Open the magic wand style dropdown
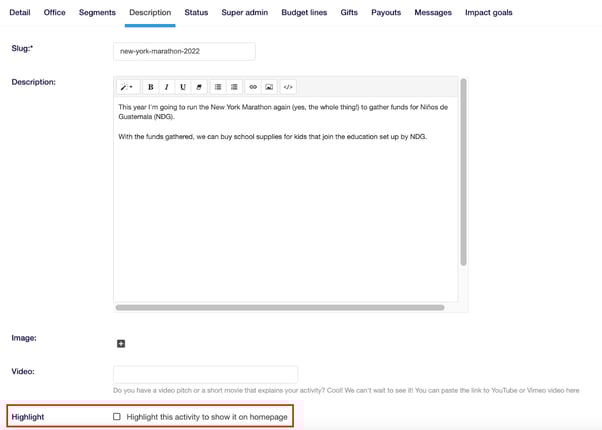The height and width of the screenshot is (430, 602). (x=128, y=87)
